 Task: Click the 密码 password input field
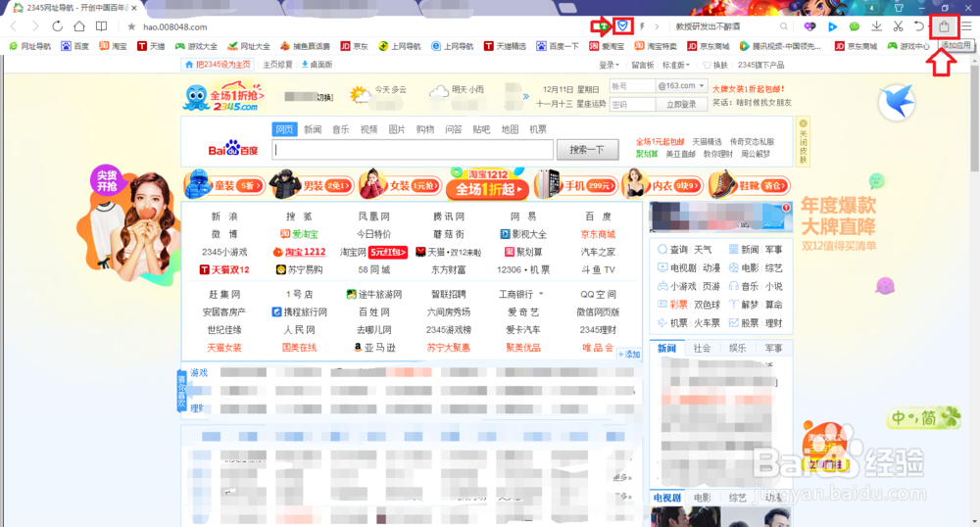[x=632, y=104]
